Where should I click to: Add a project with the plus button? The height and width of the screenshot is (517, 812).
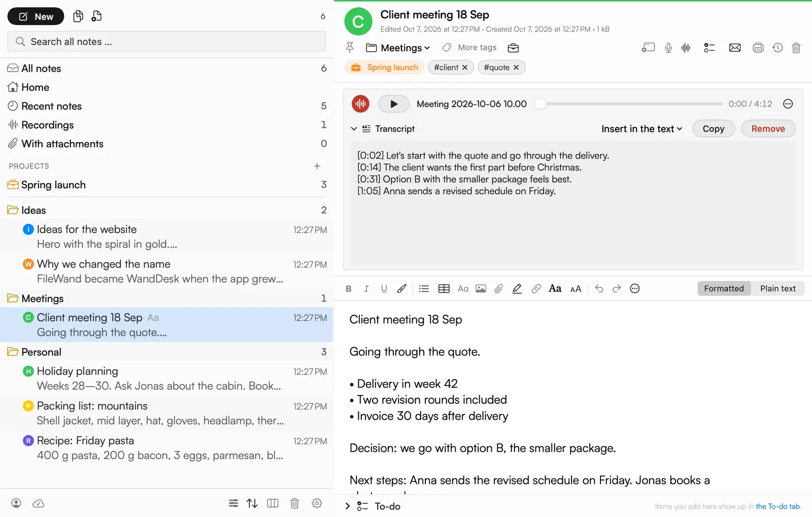pyautogui.click(x=317, y=166)
